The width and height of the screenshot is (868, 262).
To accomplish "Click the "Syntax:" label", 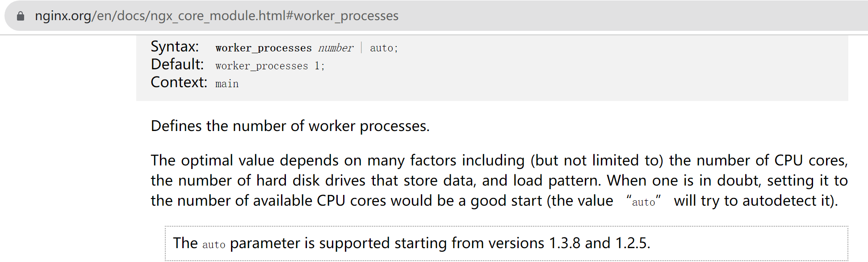I will [175, 46].
